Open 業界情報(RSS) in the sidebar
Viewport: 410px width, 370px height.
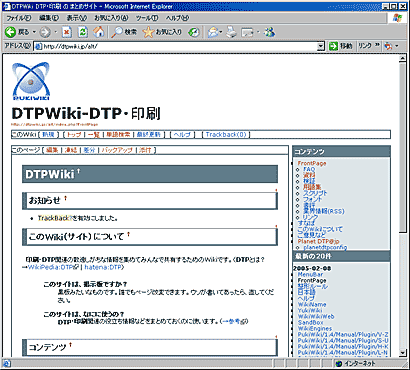323,211
